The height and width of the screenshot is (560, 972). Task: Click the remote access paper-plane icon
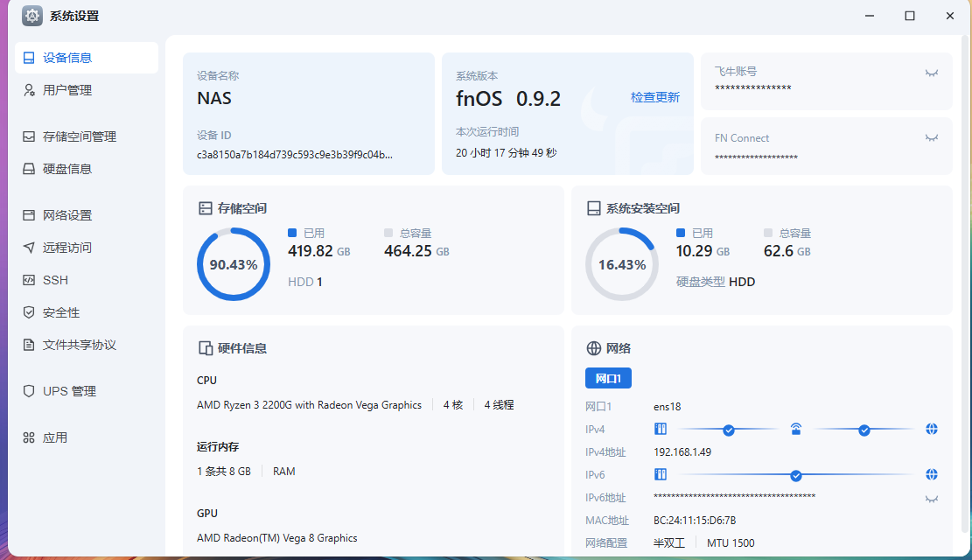coord(29,248)
